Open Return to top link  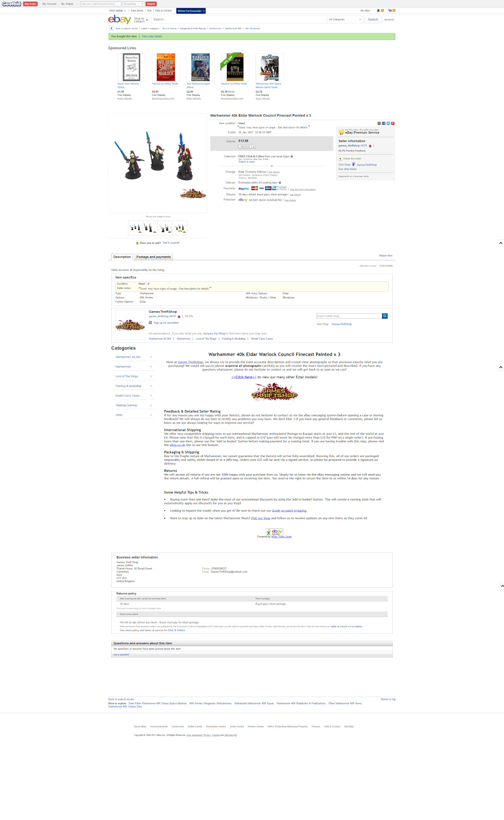pyautogui.click(x=388, y=699)
